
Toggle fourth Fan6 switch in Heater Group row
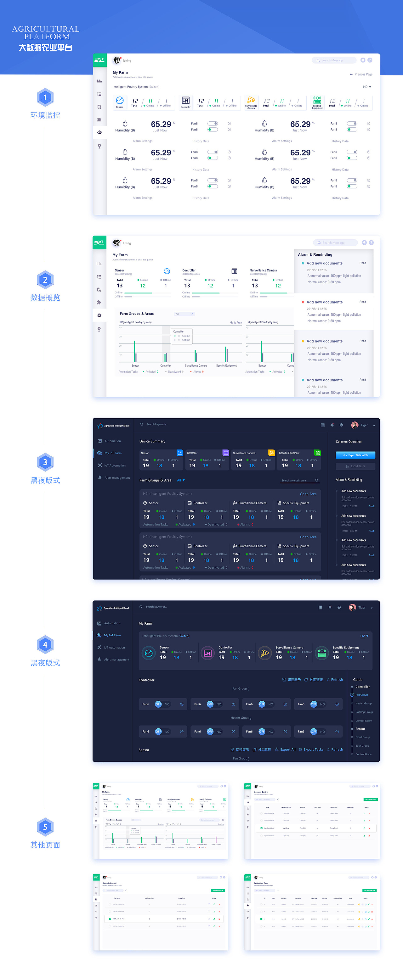(x=318, y=732)
